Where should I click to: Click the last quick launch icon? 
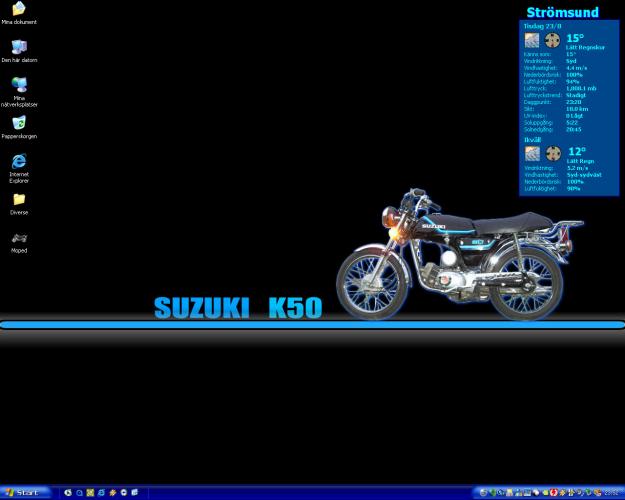134,493
